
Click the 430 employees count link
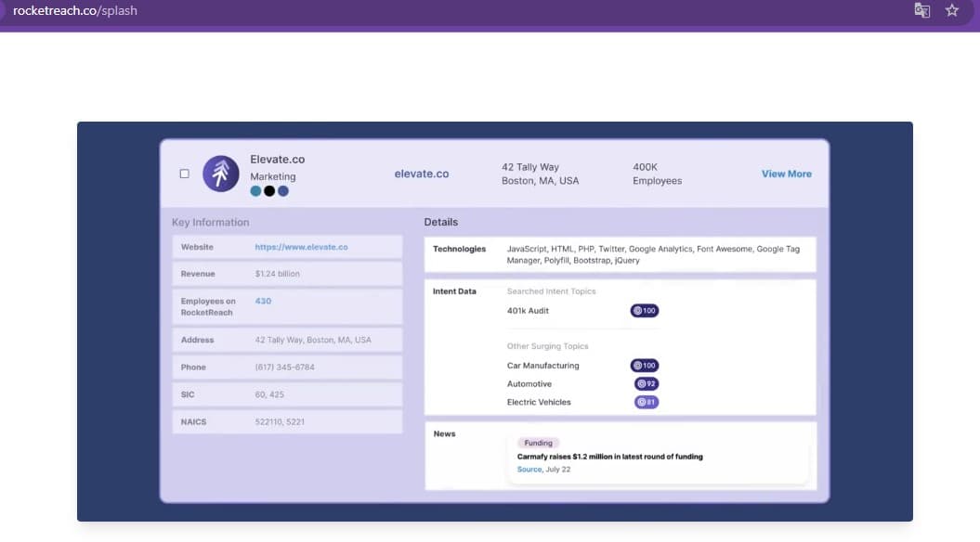tap(261, 301)
